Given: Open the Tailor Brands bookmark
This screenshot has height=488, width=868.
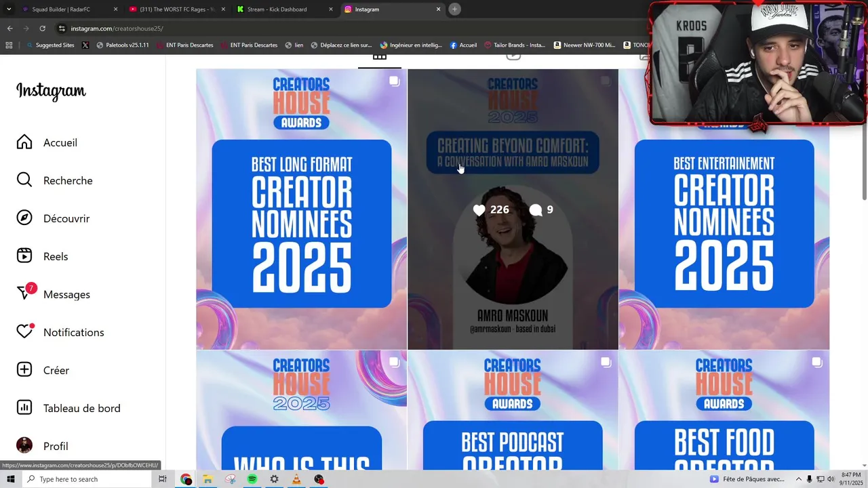Looking at the screenshot, I should coord(515,45).
